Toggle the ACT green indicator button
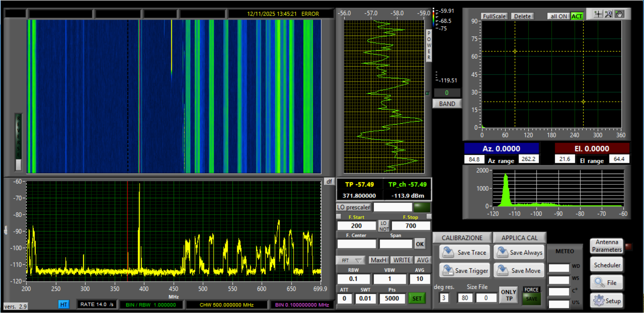644x313 pixels. pos(577,16)
